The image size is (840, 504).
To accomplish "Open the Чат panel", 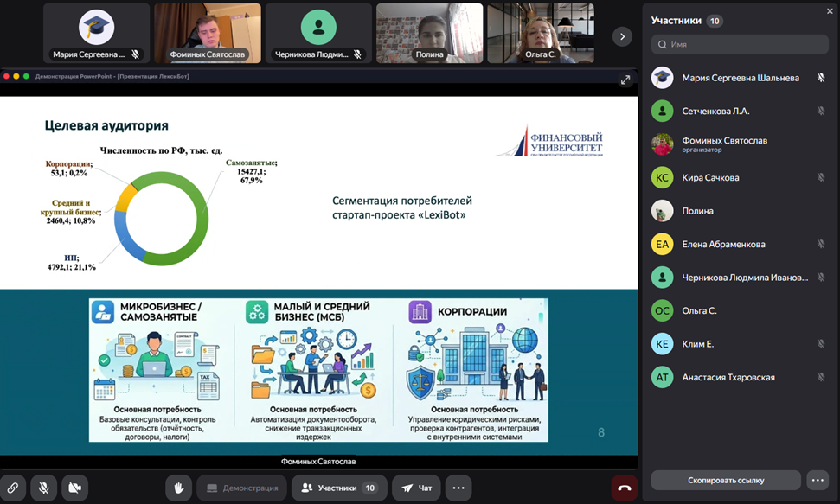I will click(x=416, y=488).
